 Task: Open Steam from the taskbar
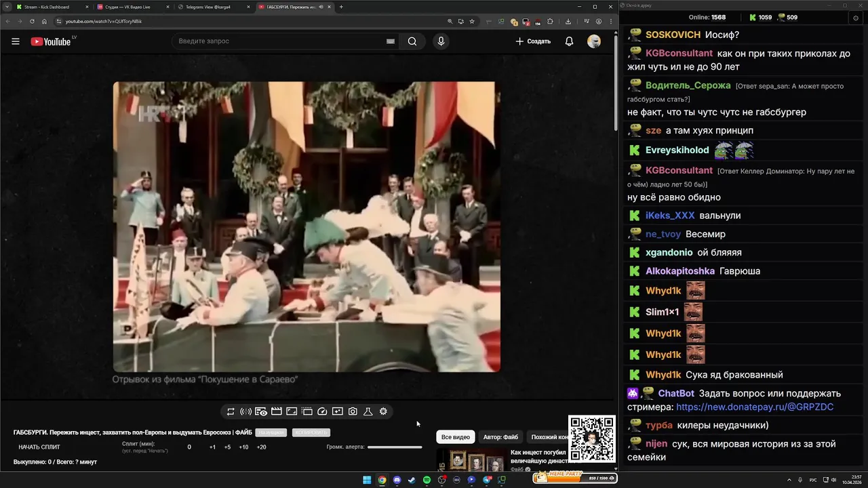point(412,480)
